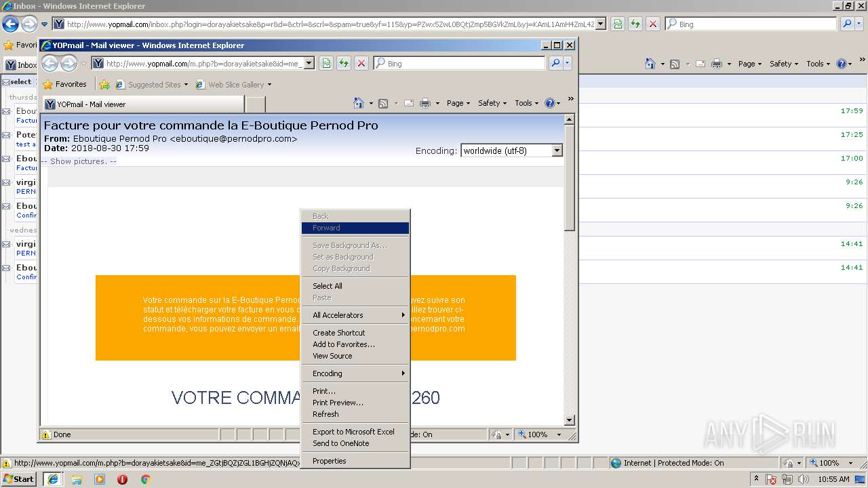Choose Export to Microsoft Excel
This screenshot has height=488, width=868.
pyautogui.click(x=355, y=432)
